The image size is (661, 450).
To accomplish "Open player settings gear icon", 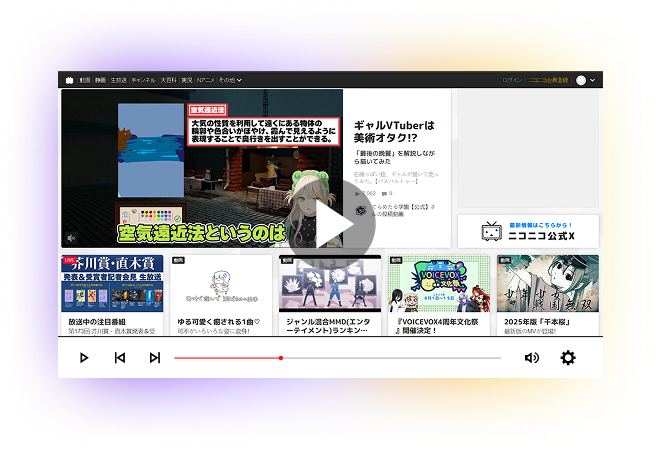I will click(x=568, y=358).
